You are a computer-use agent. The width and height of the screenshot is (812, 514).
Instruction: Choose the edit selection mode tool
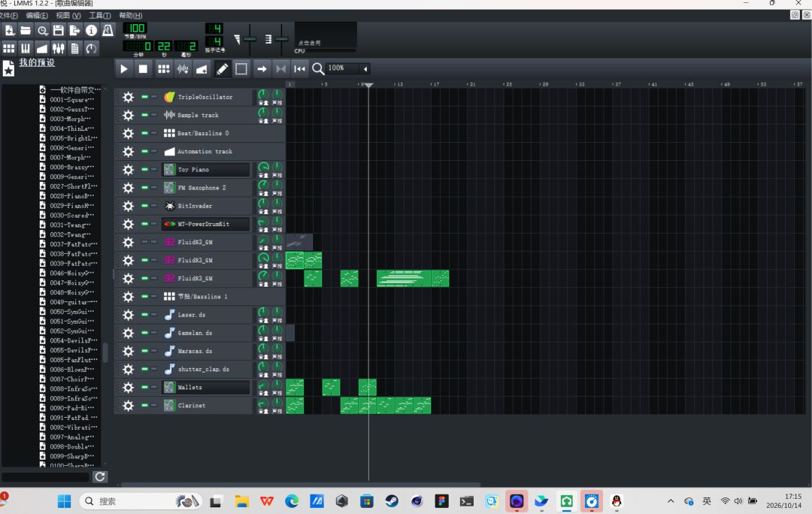point(241,69)
